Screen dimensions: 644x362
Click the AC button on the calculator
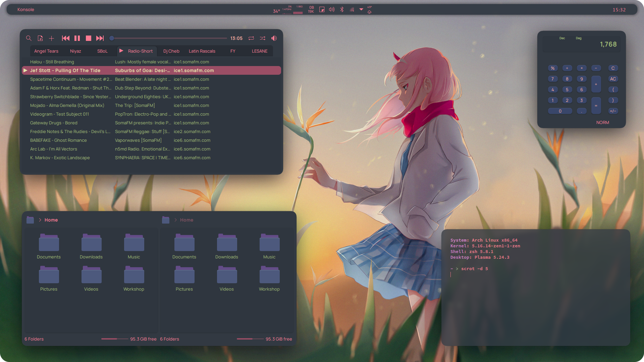point(613,79)
